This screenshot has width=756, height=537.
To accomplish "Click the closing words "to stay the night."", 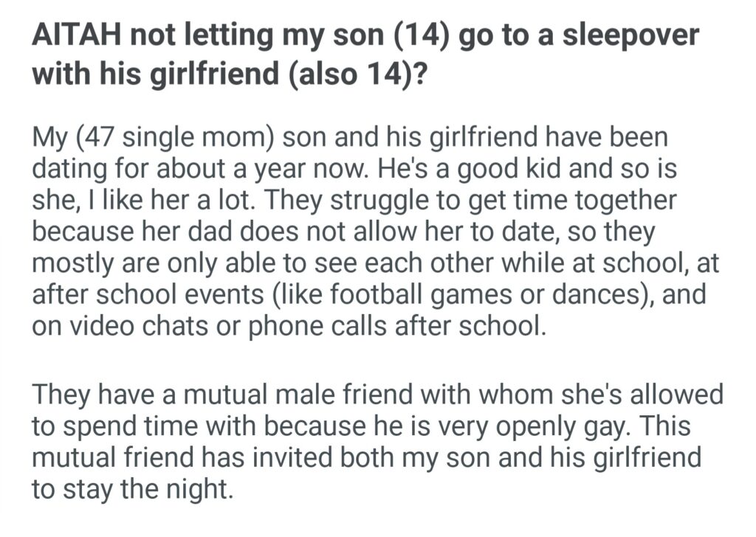I will coord(133,489).
